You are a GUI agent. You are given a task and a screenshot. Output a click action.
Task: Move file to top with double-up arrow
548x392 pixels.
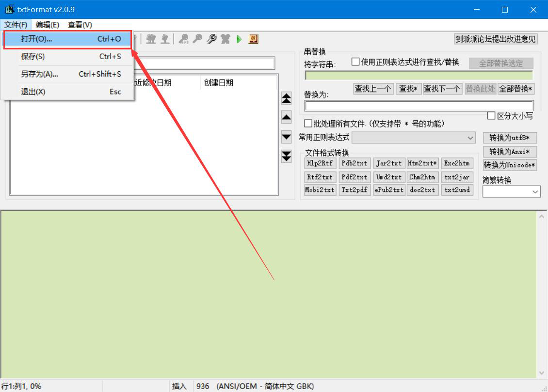pos(286,99)
